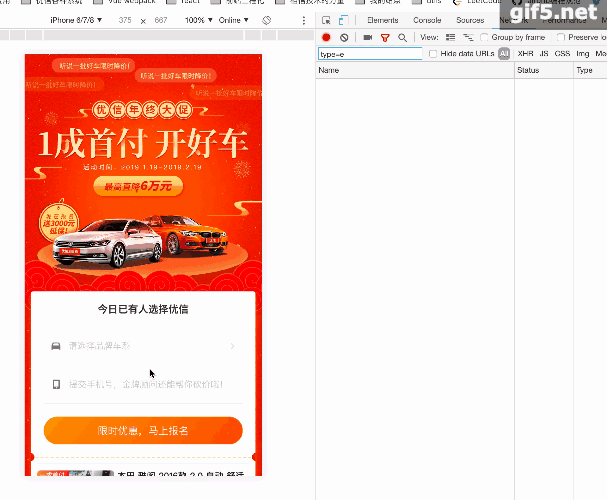This screenshot has height=500, width=607.
Task: Show overview waterfall view icon
Action: 468,37
